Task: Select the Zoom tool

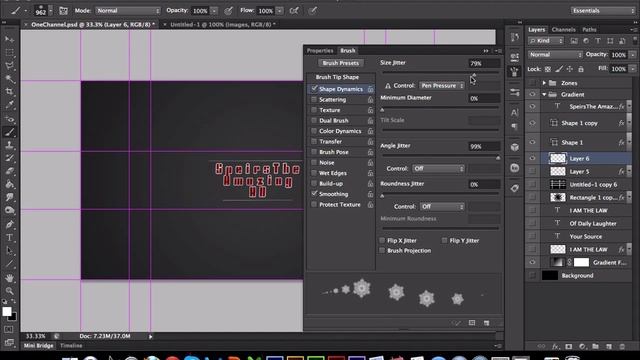Action: click(9, 291)
